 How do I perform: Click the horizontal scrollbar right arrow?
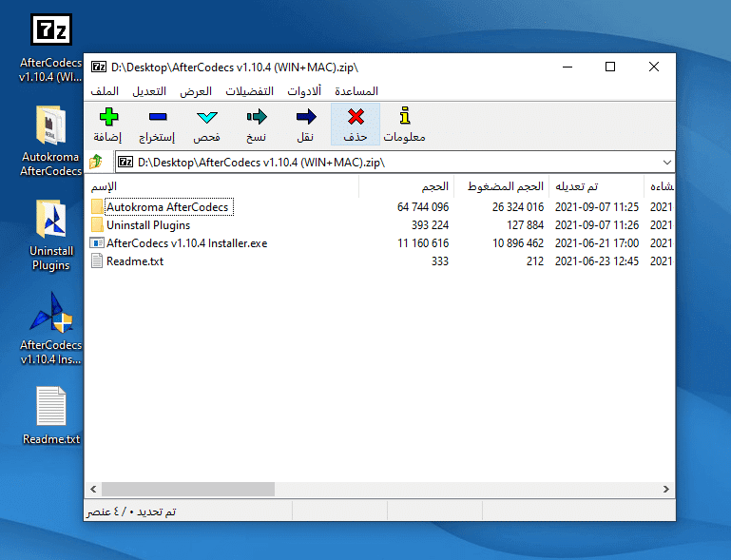(665, 489)
